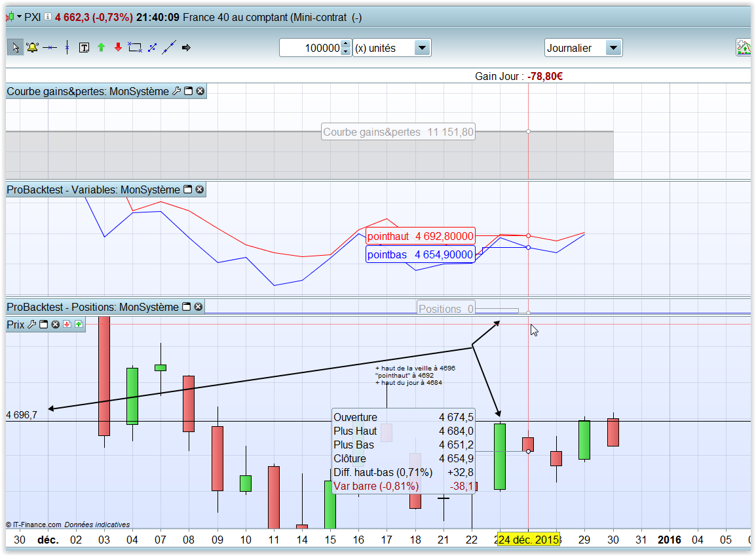Click the haut de la veille à 4696 annotation
This screenshot has height=556, width=756.
click(415, 368)
